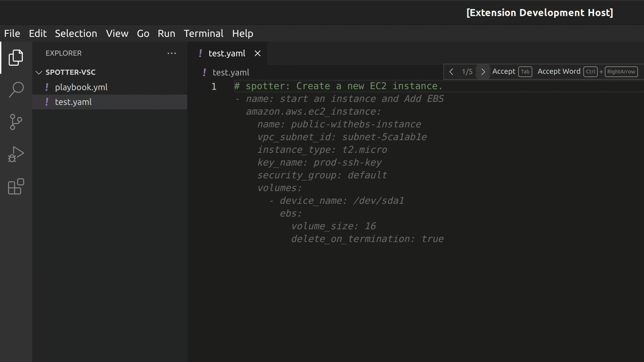The image size is (644, 362).
Task: Show previous inline suggestion arrow
Action: click(x=451, y=72)
